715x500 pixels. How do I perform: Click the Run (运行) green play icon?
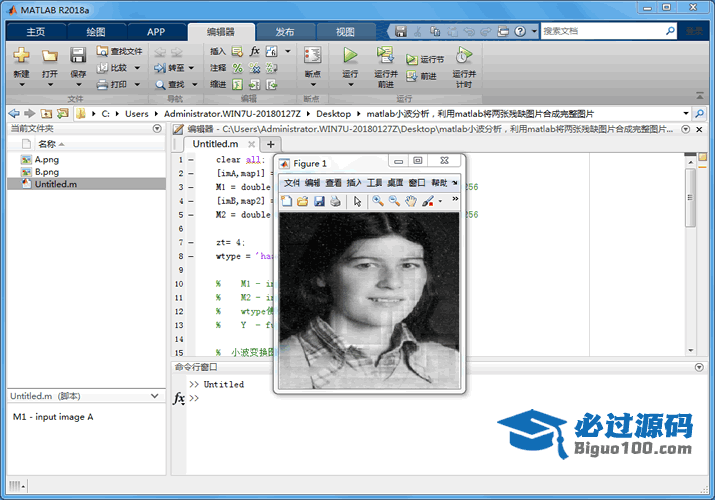pos(350,56)
